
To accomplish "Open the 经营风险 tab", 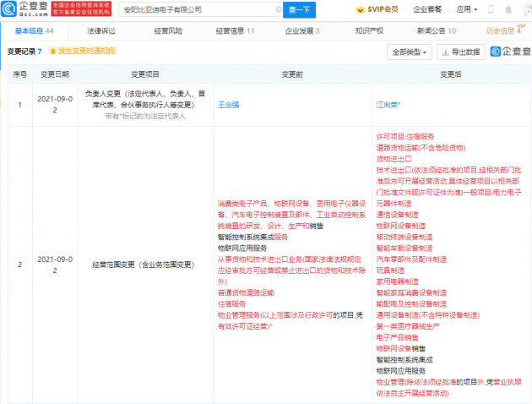I will coord(168,31).
